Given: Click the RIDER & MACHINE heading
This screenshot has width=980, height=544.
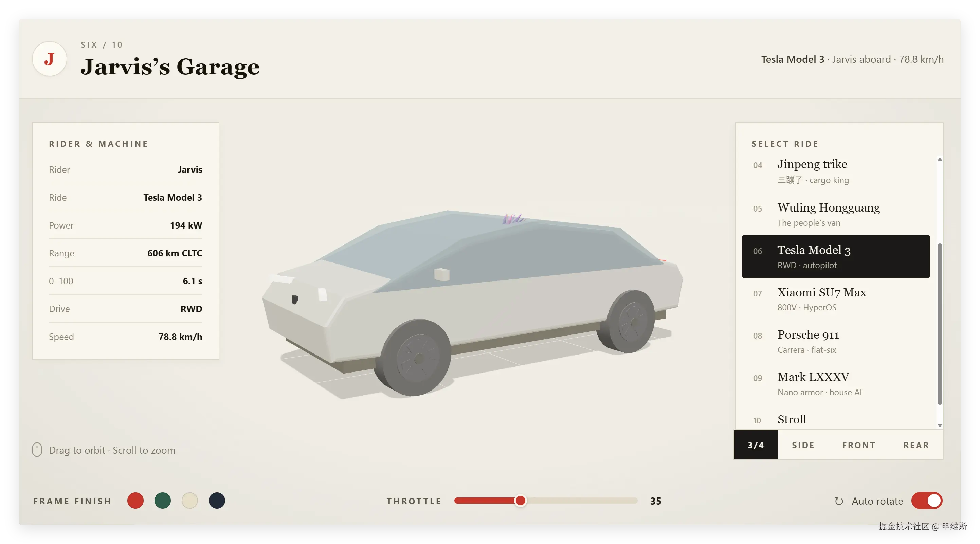Looking at the screenshot, I should click(98, 144).
